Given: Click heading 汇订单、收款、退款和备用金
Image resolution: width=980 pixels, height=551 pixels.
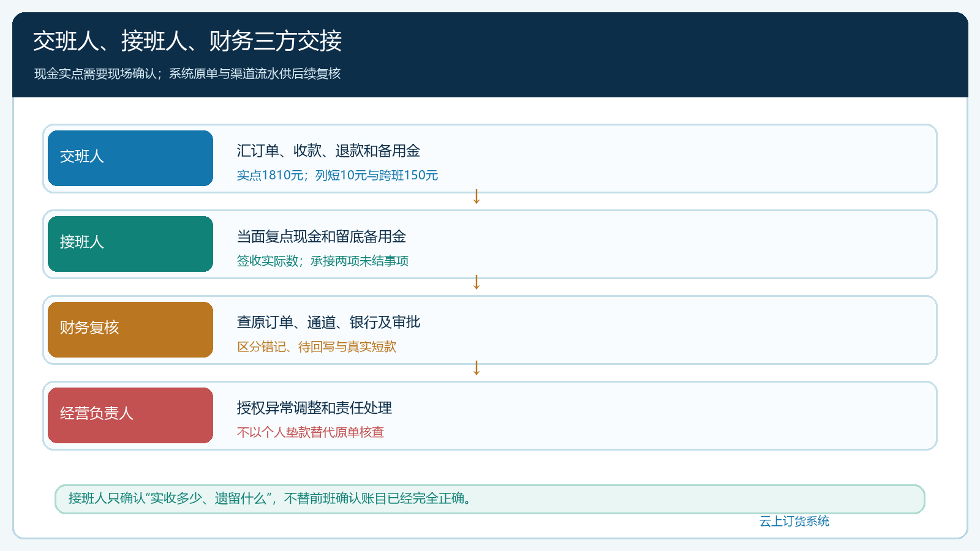Looking at the screenshot, I should (328, 151).
